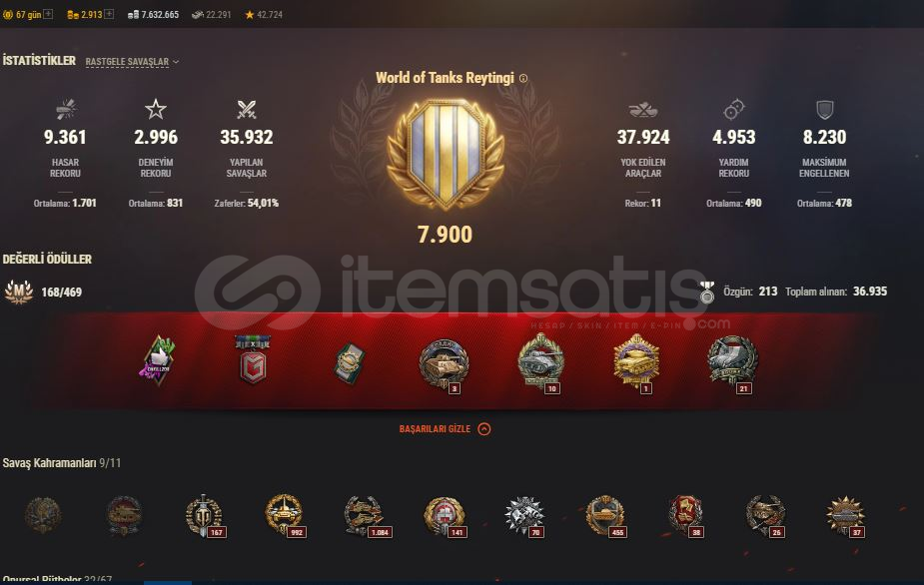This screenshot has width=924, height=585.
Task: Open the Rastgele Savaşlar battle type dropdown
Action: click(132, 62)
